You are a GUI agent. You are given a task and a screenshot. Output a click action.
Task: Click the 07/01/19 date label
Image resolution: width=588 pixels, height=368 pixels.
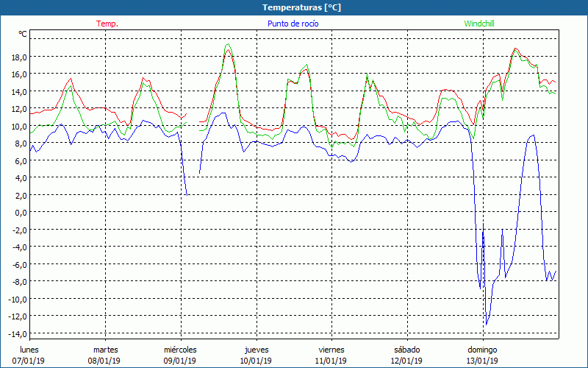(29, 361)
